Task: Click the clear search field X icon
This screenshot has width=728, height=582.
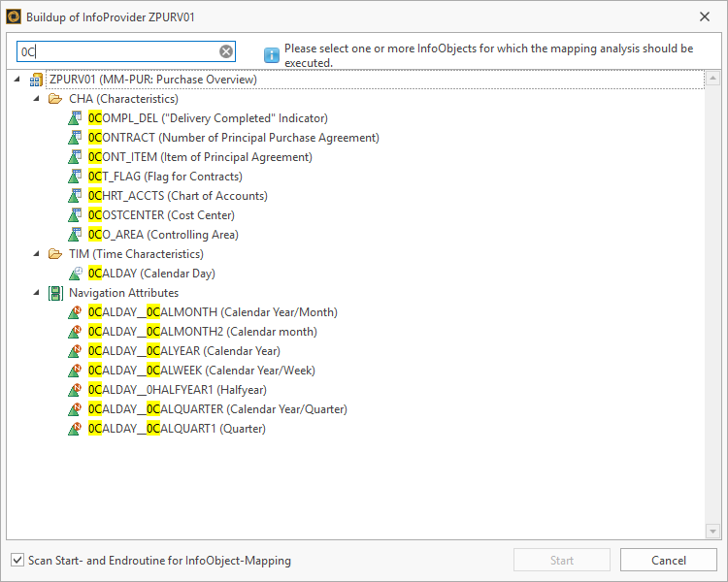Action: [225, 52]
